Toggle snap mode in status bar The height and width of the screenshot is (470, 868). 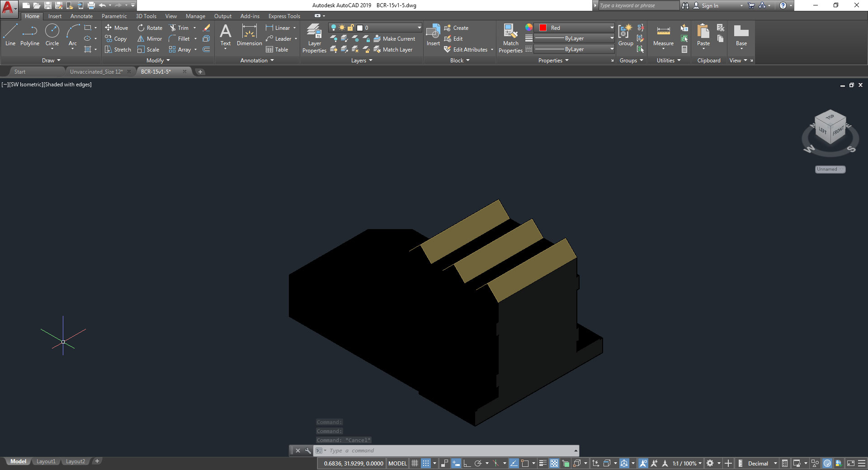426,463
